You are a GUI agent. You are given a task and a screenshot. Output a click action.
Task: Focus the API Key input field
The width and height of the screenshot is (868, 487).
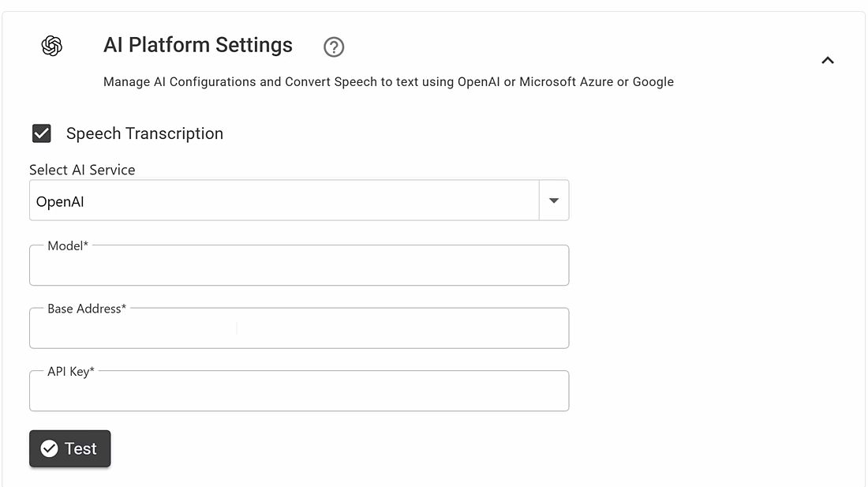point(299,391)
